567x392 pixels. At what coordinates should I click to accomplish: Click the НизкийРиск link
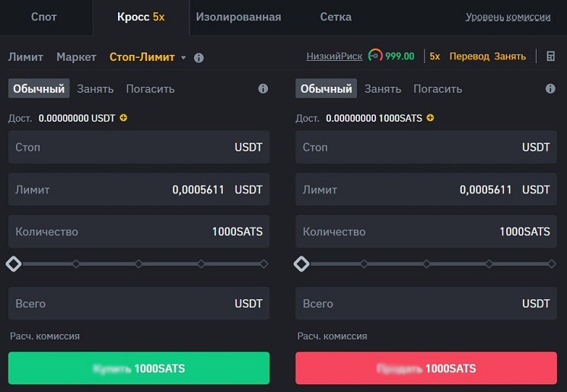pos(334,56)
